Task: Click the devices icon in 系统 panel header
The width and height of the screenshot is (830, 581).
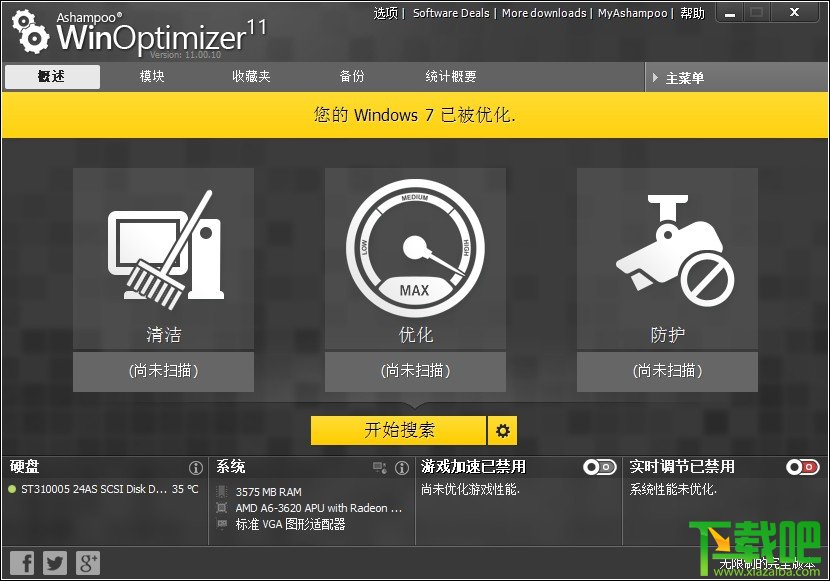Action: coord(380,468)
